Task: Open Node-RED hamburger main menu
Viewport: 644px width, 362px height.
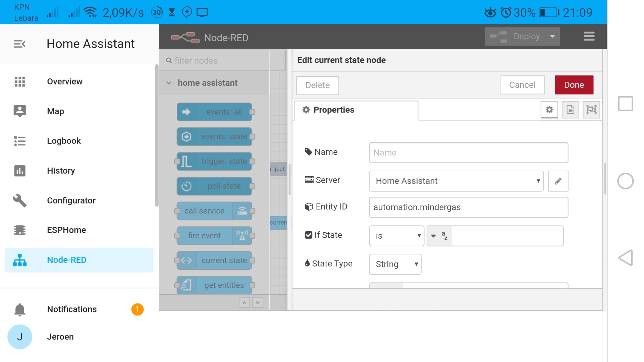Action: tap(589, 36)
